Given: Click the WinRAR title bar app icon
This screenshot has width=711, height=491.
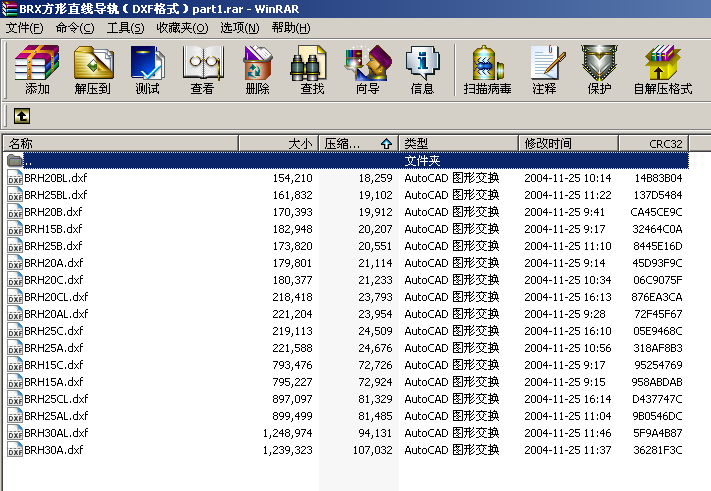Looking at the screenshot, I should click(9, 9).
